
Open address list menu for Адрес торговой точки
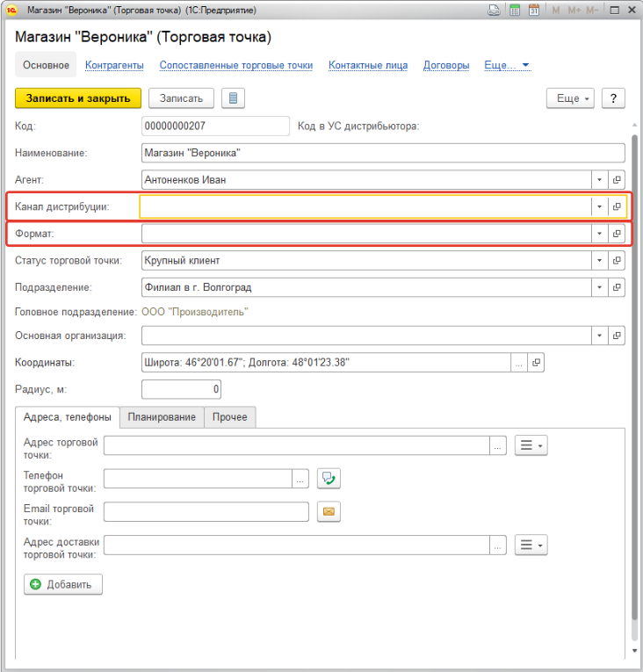(x=531, y=445)
